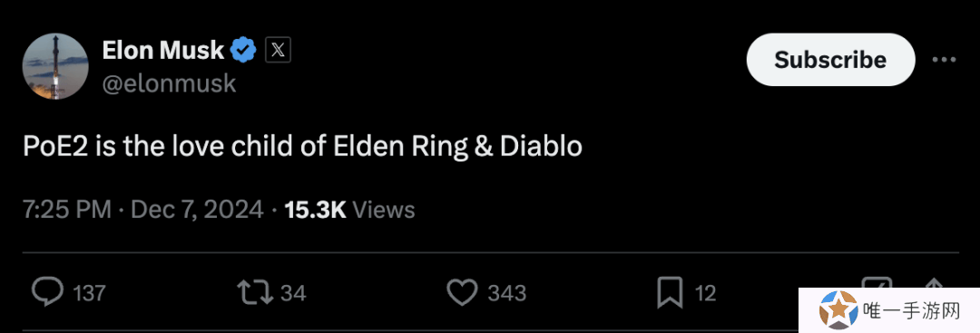Click the 34 reposts count

tap(293, 293)
